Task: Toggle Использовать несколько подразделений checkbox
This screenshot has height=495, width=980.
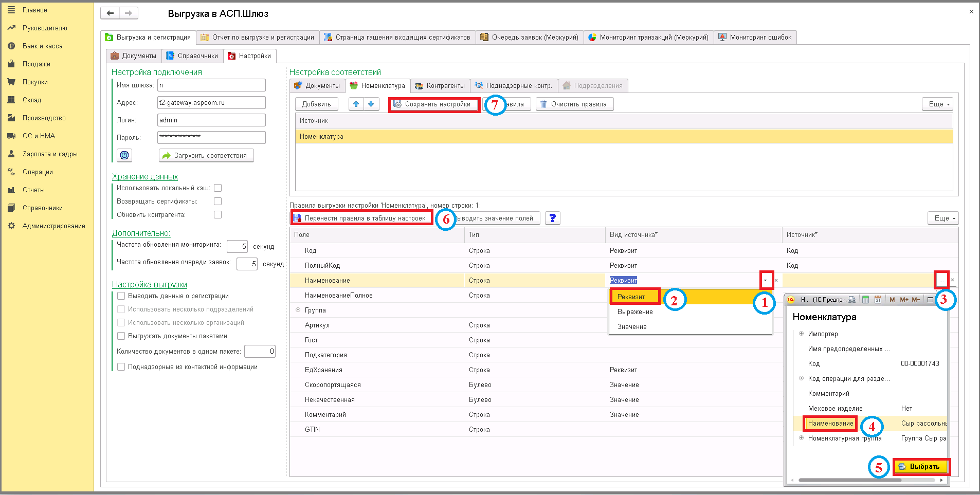Action: pos(121,309)
